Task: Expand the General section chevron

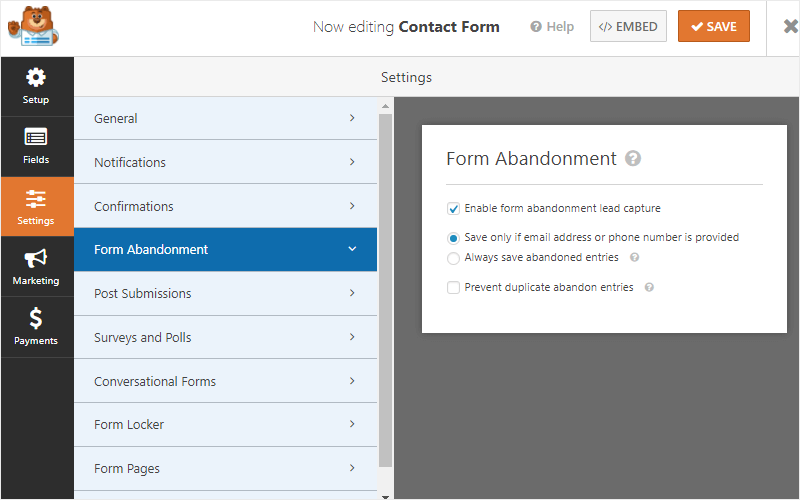Action: 352,118
